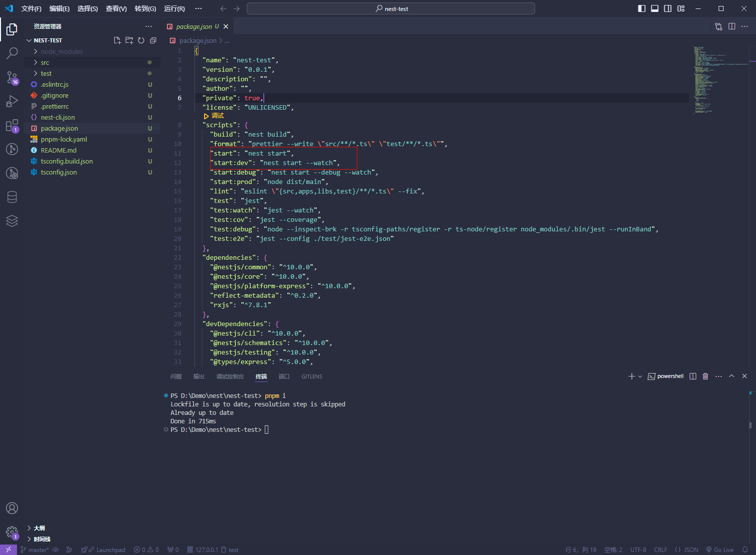Open explorer panel more actions ellipsis
Image resolution: width=756 pixels, height=555 pixels.
(149, 26)
